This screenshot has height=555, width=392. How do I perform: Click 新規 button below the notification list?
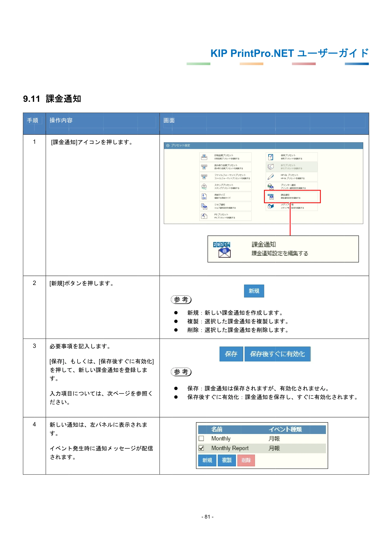tap(207, 460)
